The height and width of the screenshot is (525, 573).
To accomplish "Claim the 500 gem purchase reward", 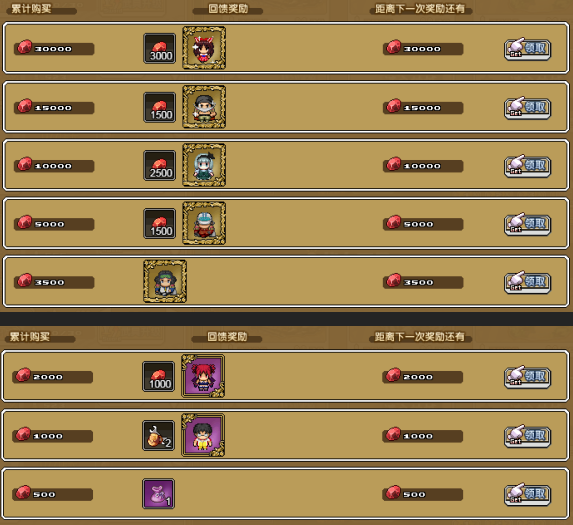I will [527, 494].
